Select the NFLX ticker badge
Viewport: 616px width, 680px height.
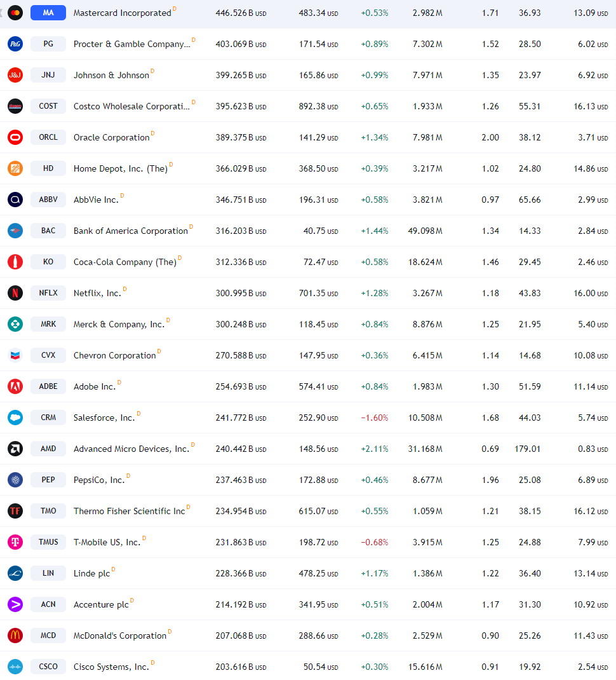tap(48, 293)
